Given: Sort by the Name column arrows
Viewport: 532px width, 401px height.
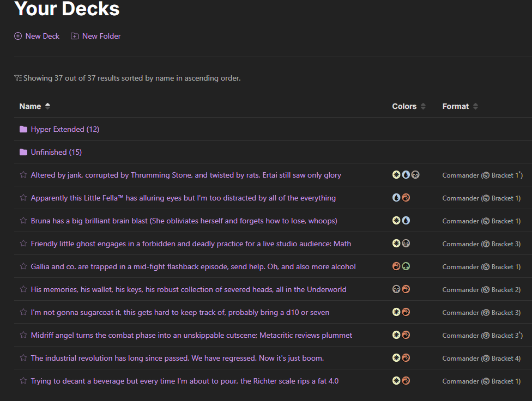Looking at the screenshot, I should [x=47, y=106].
